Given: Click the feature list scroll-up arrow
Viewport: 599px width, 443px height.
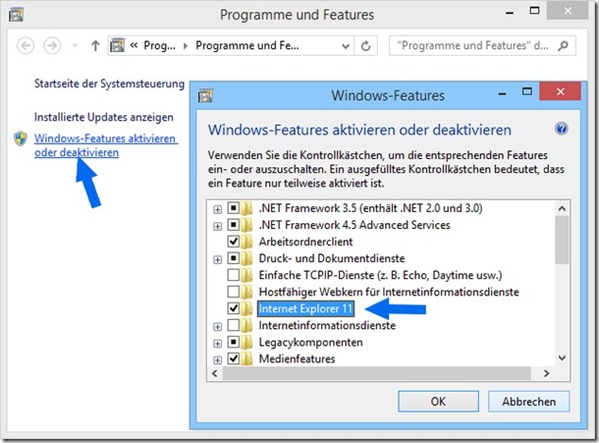Looking at the screenshot, I should coord(562,209).
